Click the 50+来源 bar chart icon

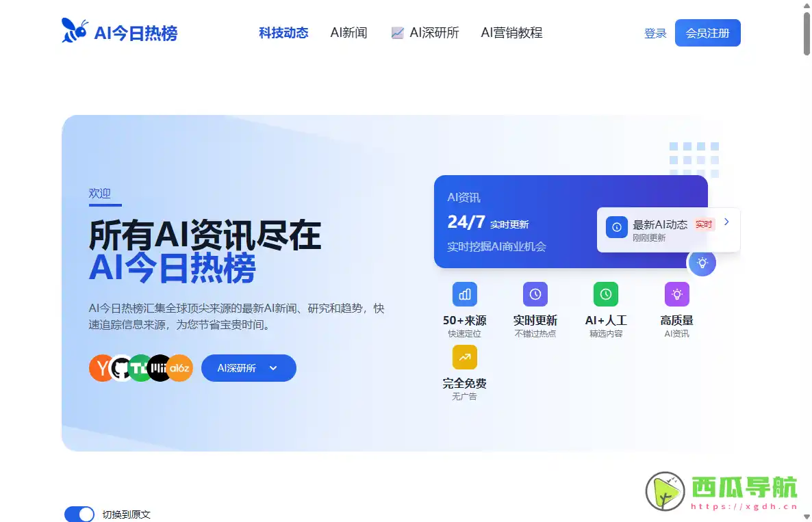(x=464, y=294)
